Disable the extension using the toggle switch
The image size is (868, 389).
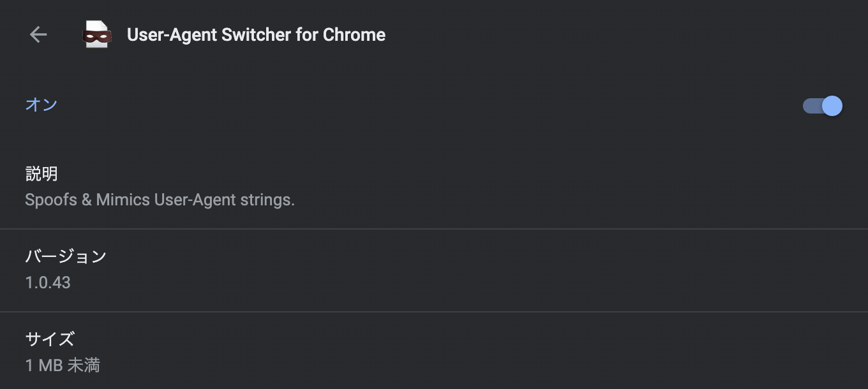click(x=821, y=106)
